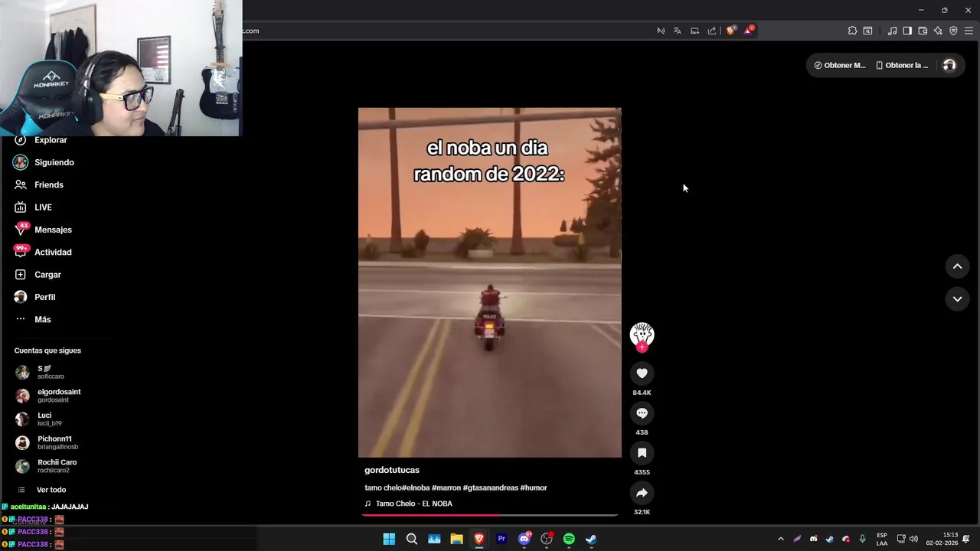This screenshot has width=980, height=551.
Task: Click the Brave Shields lion icon
Action: pos(731,31)
